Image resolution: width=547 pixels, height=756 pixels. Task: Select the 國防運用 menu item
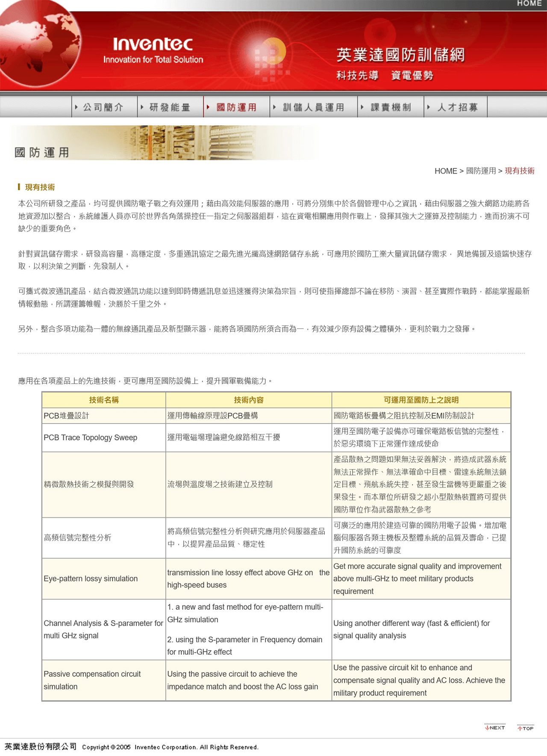[x=236, y=107]
